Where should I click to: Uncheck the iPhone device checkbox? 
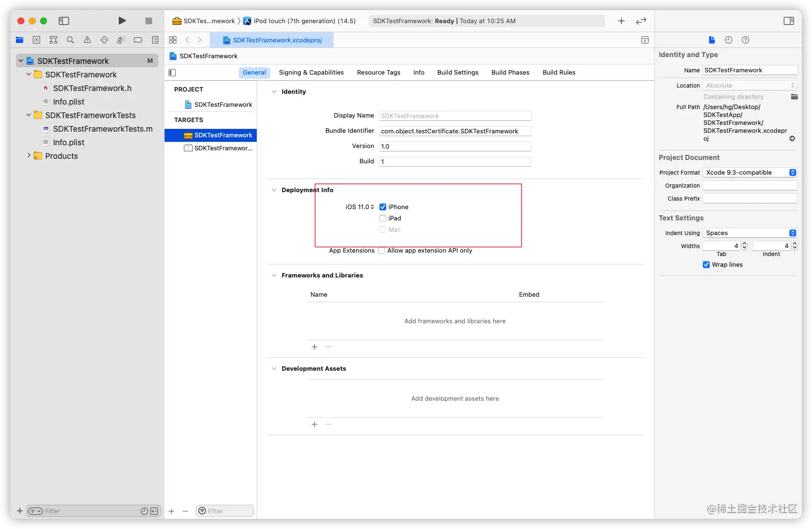point(383,207)
